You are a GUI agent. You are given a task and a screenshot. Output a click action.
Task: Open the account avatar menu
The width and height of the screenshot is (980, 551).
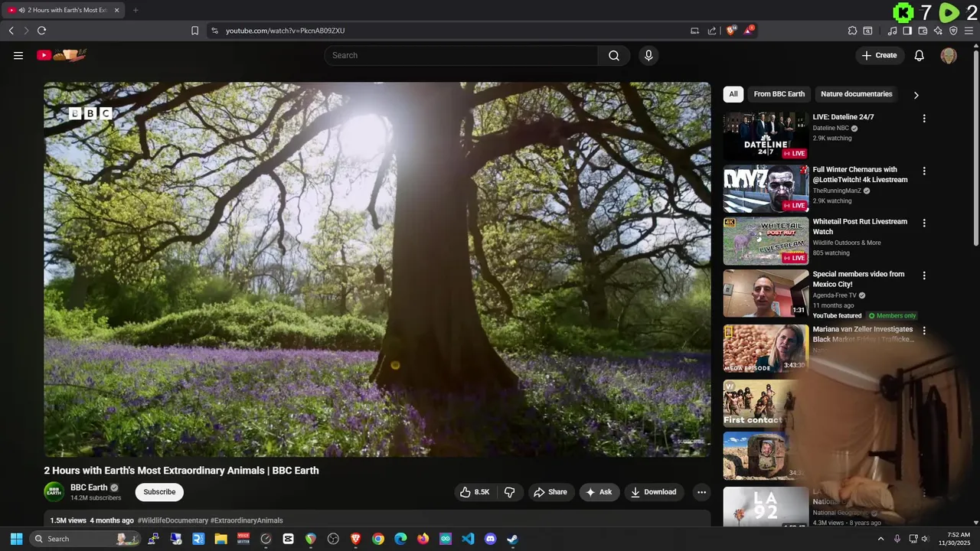[949, 55]
